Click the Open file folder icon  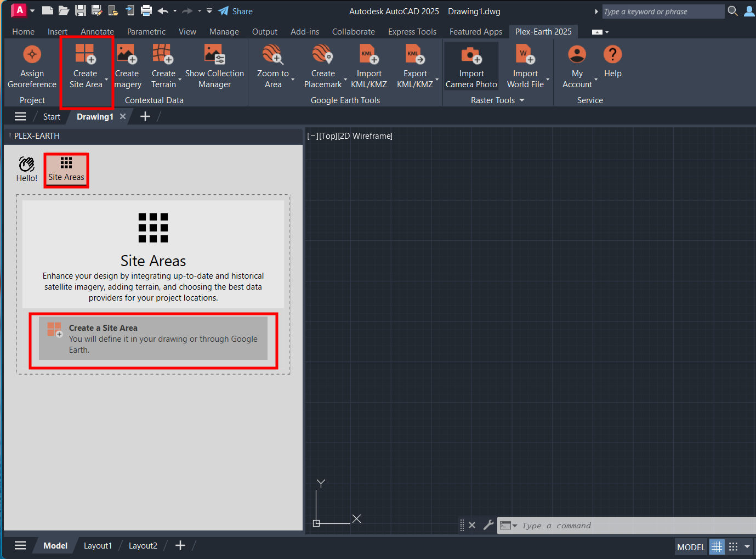pos(64,10)
